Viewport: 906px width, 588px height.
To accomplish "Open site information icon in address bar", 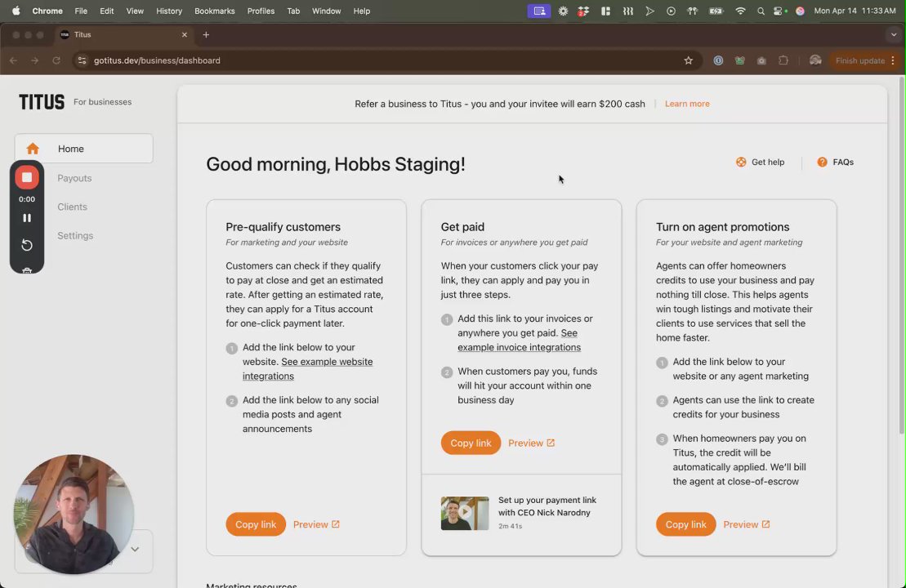I will click(82, 60).
